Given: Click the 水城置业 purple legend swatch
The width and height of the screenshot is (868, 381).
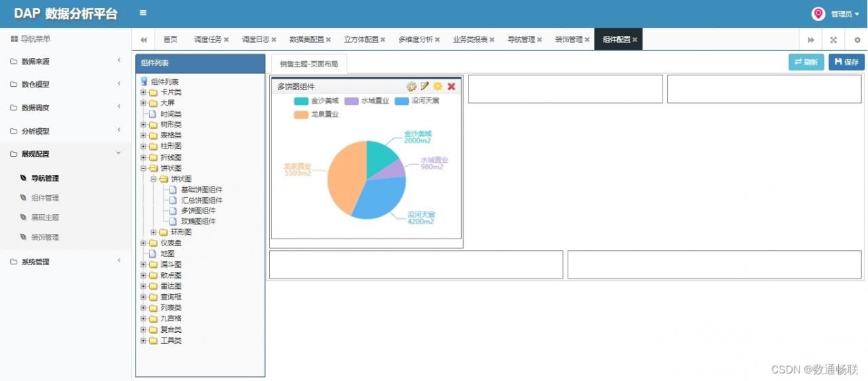Looking at the screenshot, I should point(351,101).
